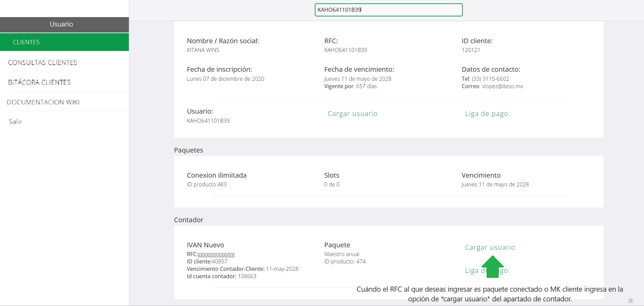
Task: Click Cargar usuario beside the Usuario field
Action: pos(352,114)
